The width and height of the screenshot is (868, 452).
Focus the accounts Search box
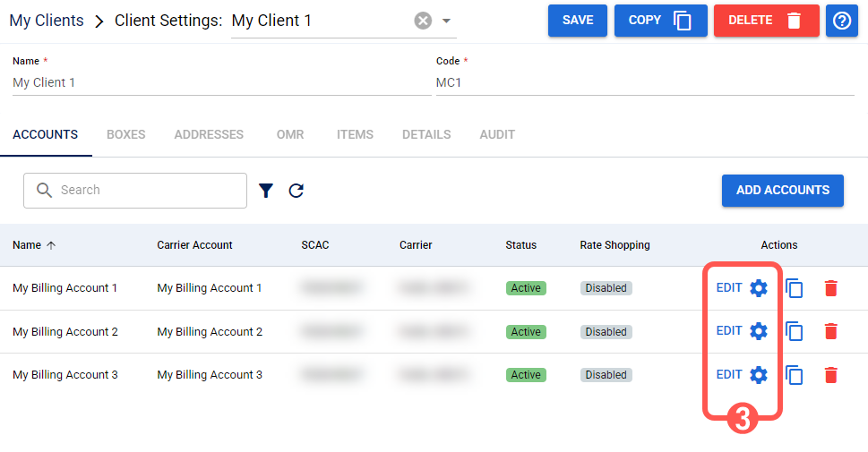(x=135, y=191)
